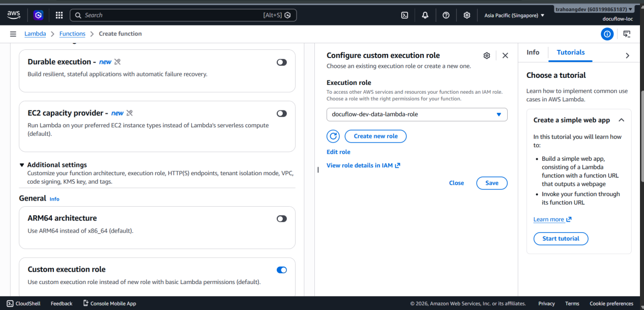Click in the AWS search field

click(183, 15)
